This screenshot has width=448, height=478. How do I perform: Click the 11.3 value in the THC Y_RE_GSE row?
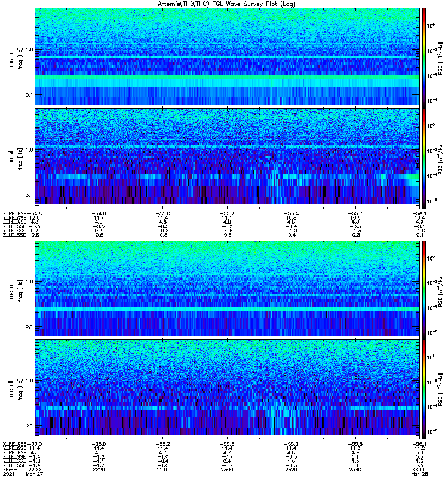tap(355, 449)
